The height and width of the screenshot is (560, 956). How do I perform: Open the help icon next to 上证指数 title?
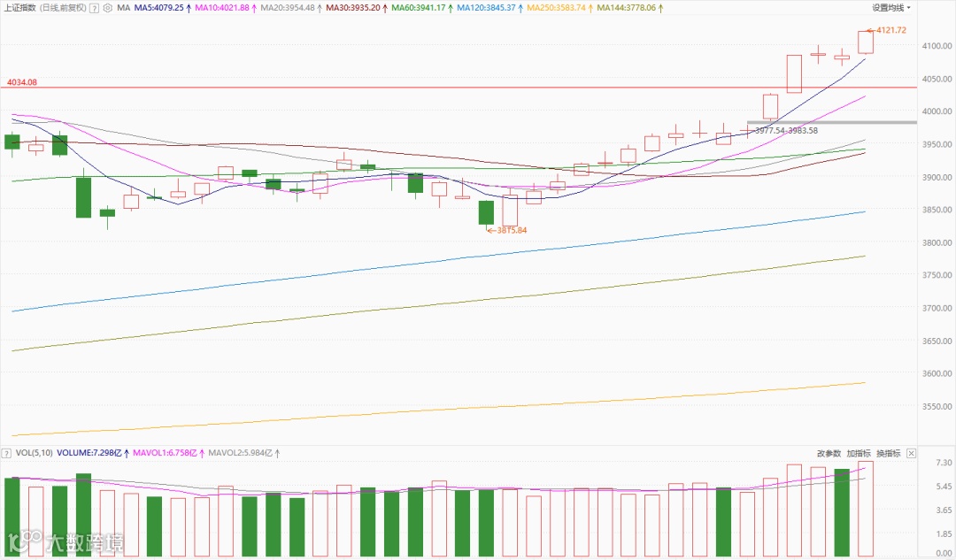coord(94,9)
